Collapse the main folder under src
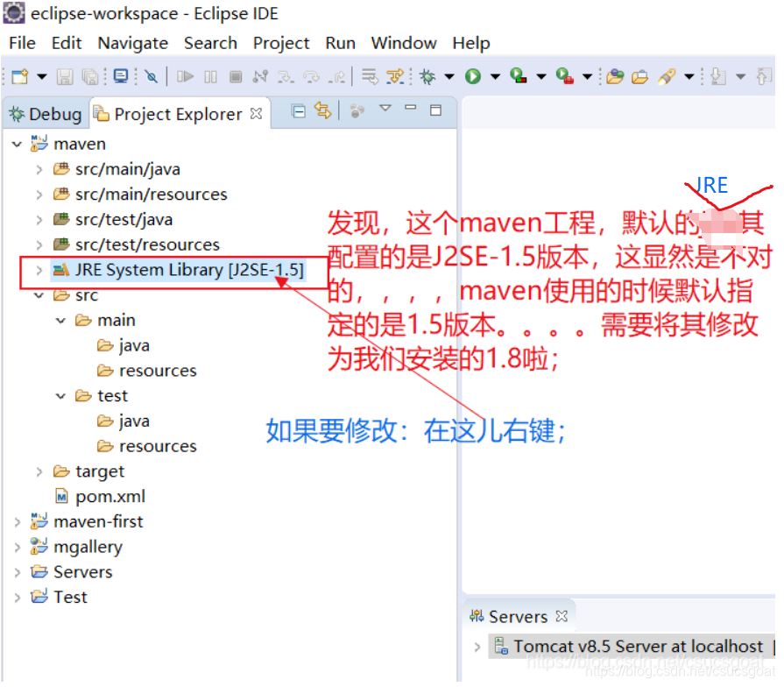The height and width of the screenshot is (687, 784). [x=61, y=321]
